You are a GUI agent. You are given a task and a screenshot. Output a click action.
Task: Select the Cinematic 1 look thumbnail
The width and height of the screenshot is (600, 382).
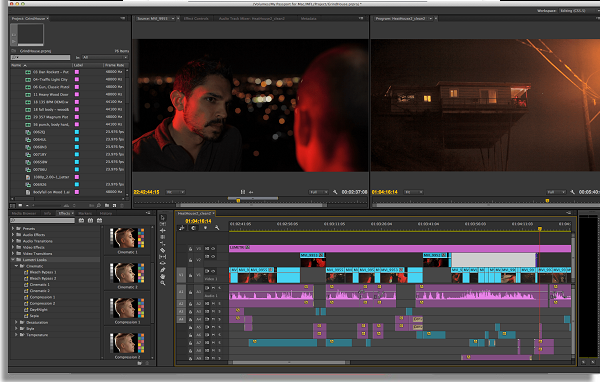[127, 238]
